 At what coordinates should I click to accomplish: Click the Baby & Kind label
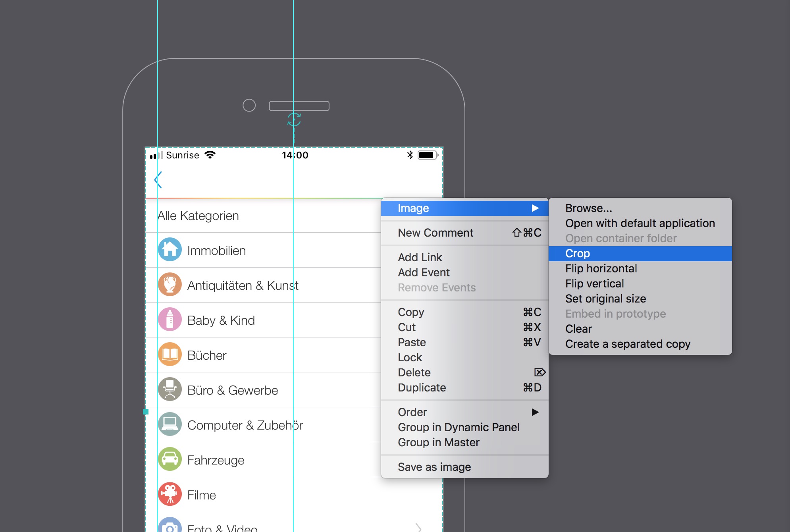221,320
